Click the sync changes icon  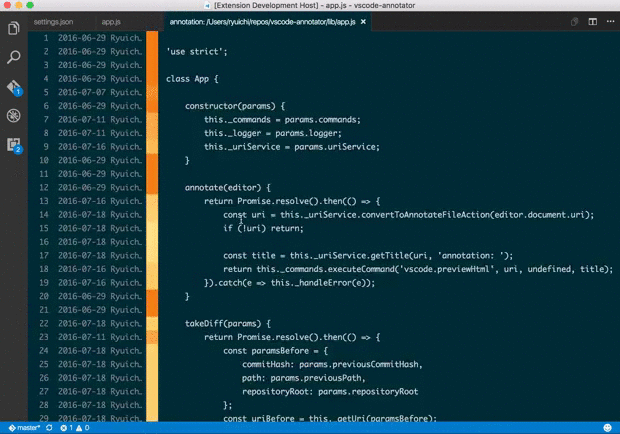[x=50, y=427]
